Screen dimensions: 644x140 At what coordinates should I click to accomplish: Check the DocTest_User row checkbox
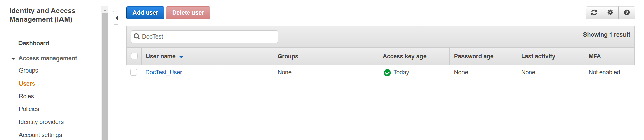click(134, 72)
